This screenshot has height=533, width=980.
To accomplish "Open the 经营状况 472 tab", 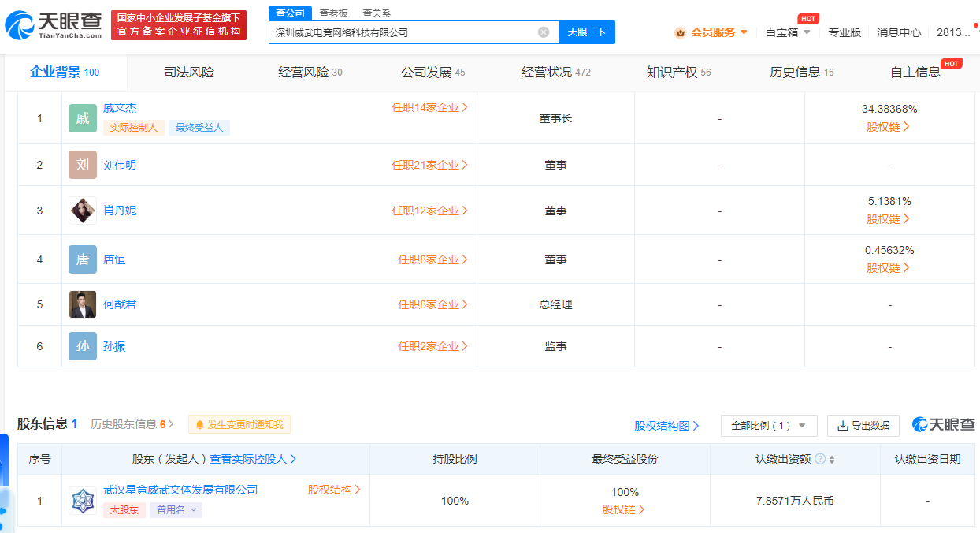I will (556, 73).
